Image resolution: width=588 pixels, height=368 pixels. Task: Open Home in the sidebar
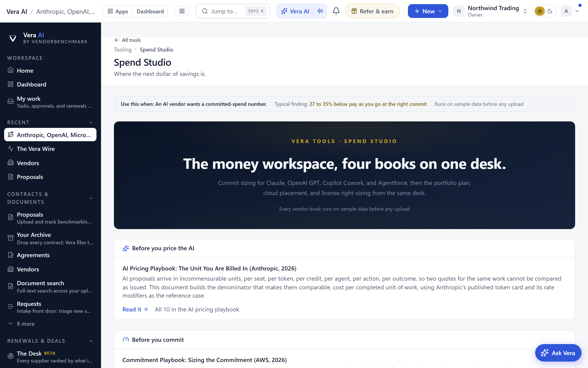pos(50,71)
